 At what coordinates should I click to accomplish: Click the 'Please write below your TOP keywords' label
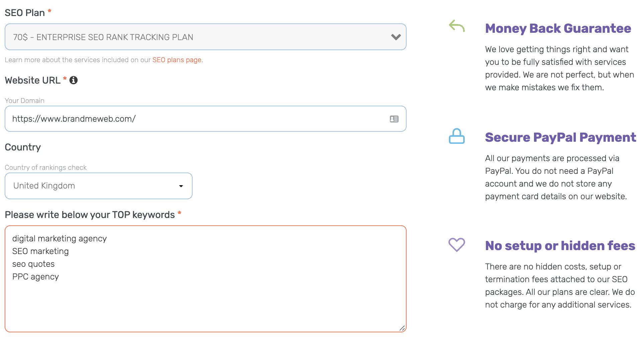pos(90,215)
